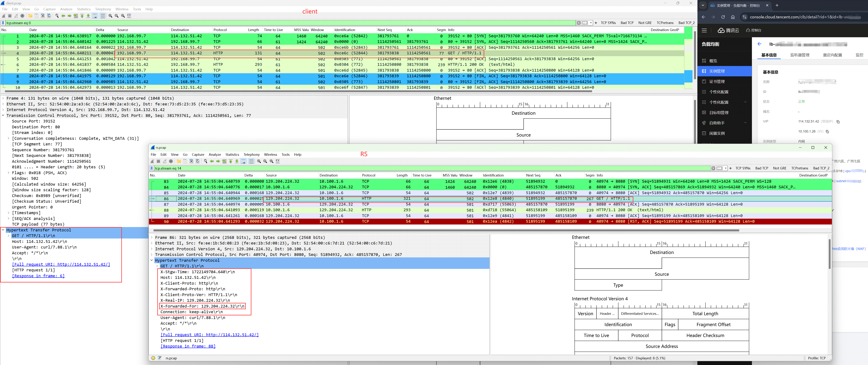The image size is (868, 365).
Task: Click TCPretrans filter button in rs.pcap
Action: 800,168
